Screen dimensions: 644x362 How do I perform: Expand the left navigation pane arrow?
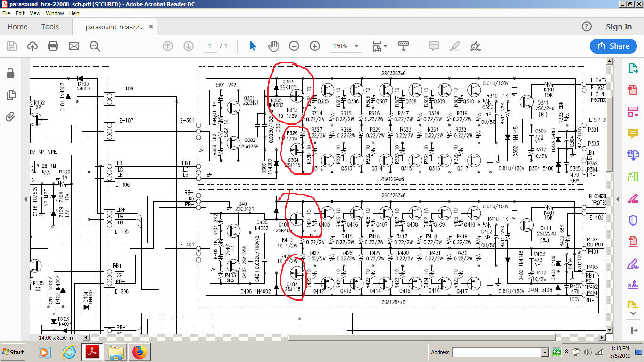tap(26, 199)
